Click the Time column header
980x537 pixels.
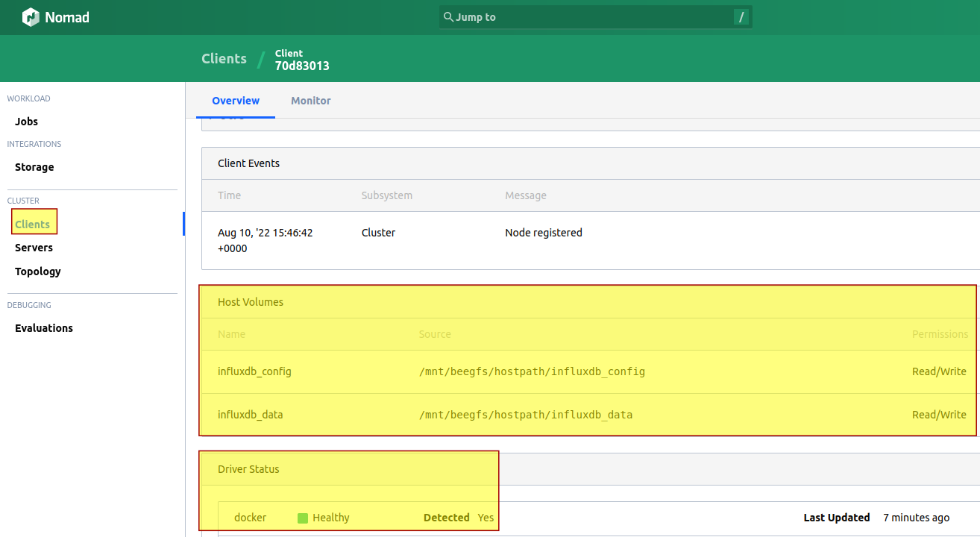click(x=229, y=195)
